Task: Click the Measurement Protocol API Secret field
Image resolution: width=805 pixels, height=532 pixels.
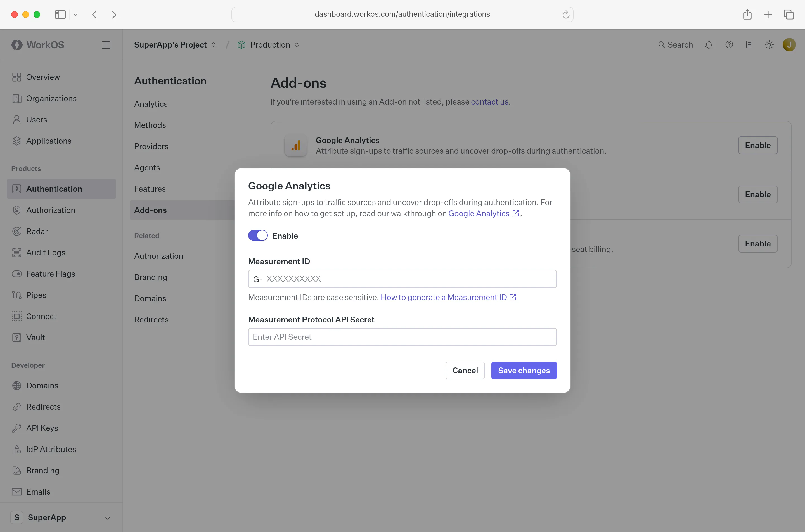Action: (x=402, y=337)
